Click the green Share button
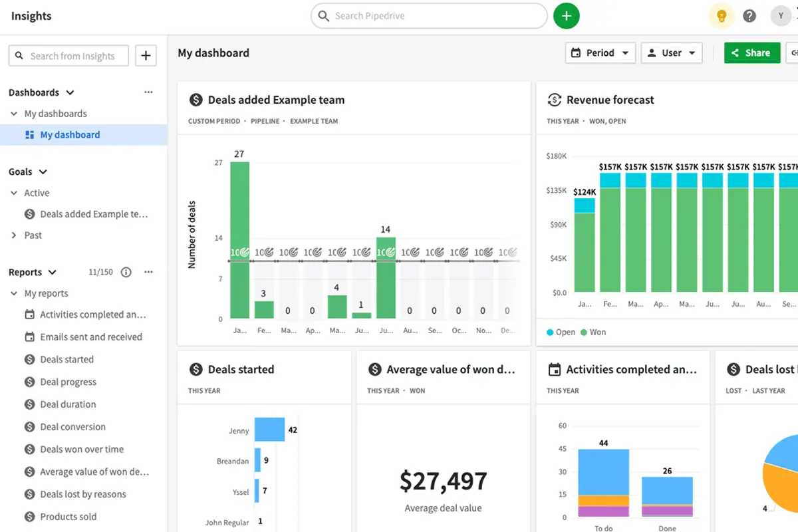798x532 pixels. [752, 53]
